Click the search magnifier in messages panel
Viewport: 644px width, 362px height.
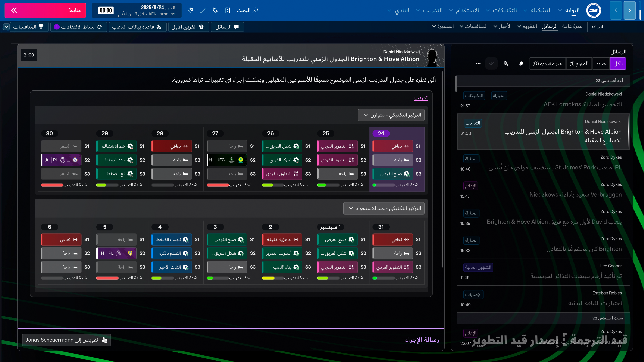(x=506, y=64)
